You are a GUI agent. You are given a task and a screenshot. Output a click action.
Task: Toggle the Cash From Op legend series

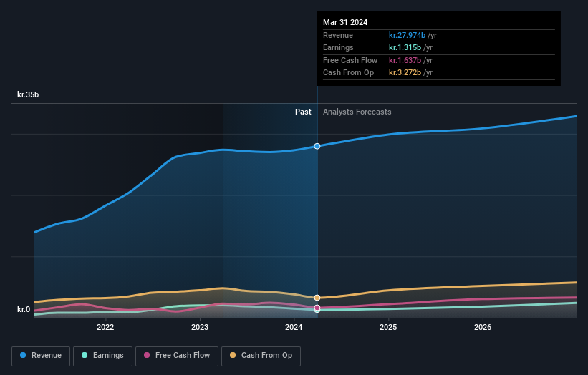(x=261, y=356)
